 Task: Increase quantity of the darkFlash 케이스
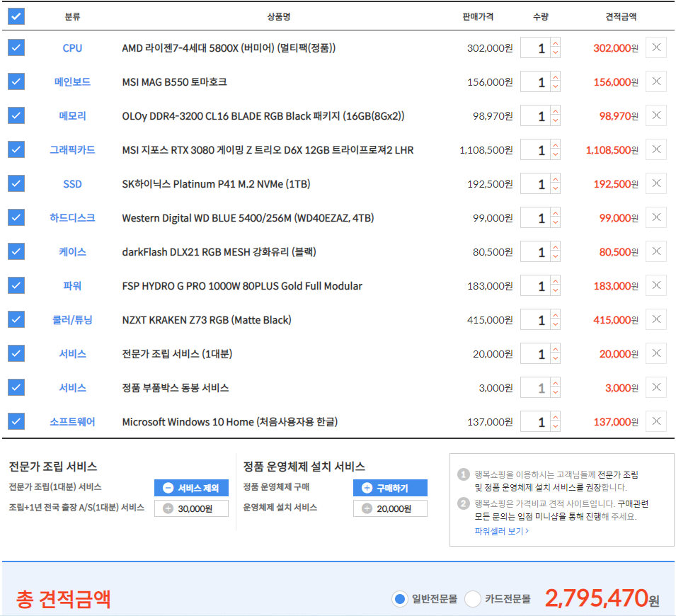click(x=555, y=247)
